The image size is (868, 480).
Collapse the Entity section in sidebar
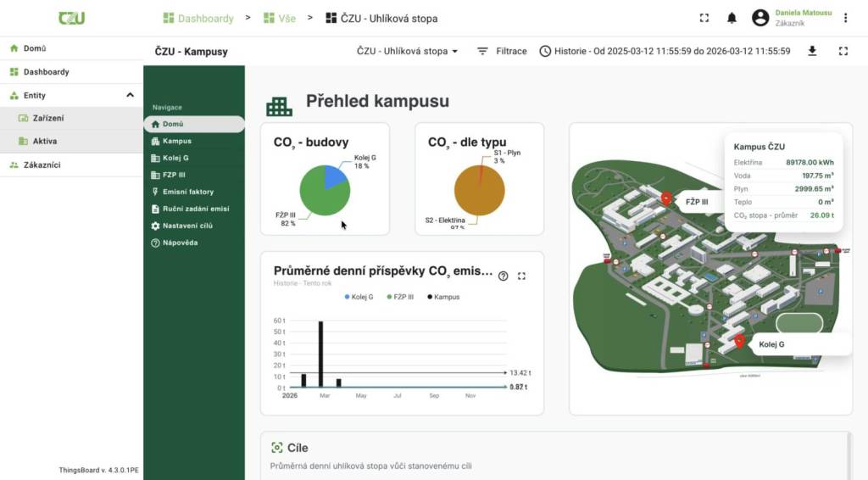point(130,95)
